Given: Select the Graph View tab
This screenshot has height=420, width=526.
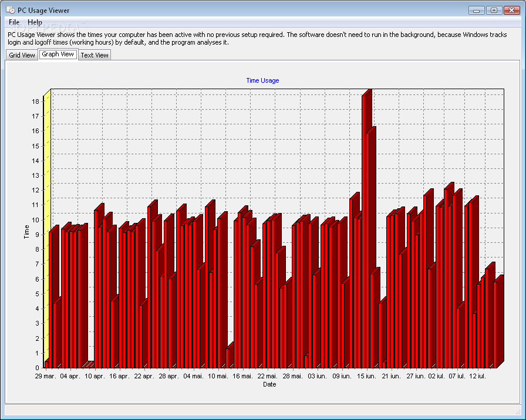Looking at the screenshot, I should pyautogui.click(x=58, y=54).
